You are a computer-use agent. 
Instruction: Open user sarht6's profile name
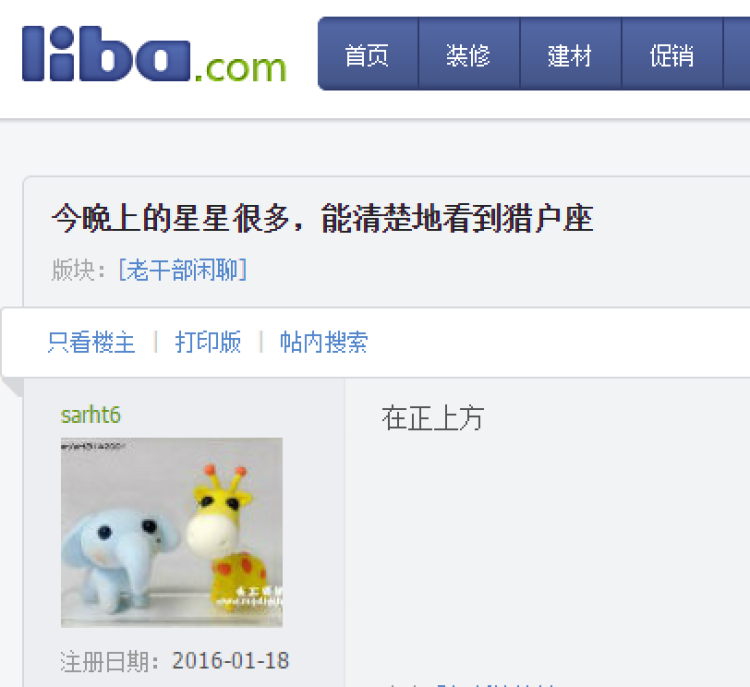tap(91, 415)
